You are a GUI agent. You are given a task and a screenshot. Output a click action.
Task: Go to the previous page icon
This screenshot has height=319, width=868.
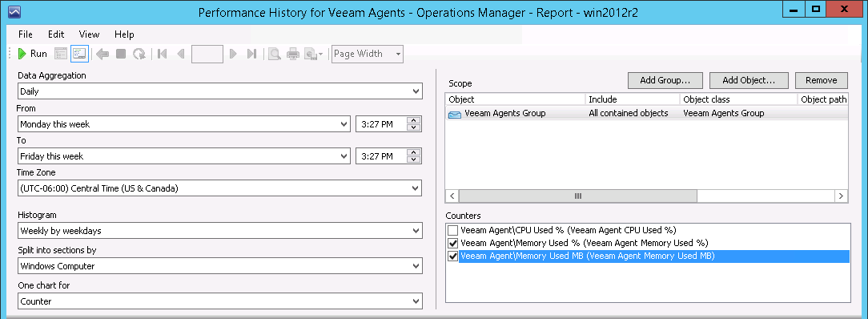pyautogui.click(x=180, y=54)
